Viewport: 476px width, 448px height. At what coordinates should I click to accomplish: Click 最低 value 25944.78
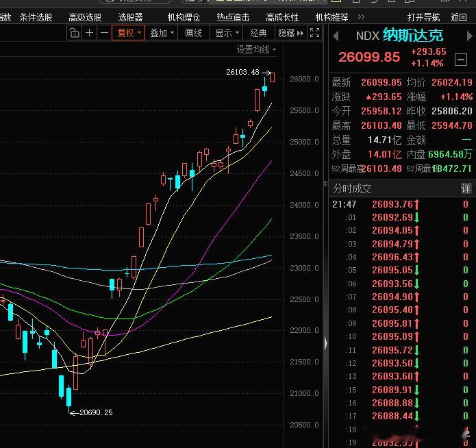click(x=452, y=125)
